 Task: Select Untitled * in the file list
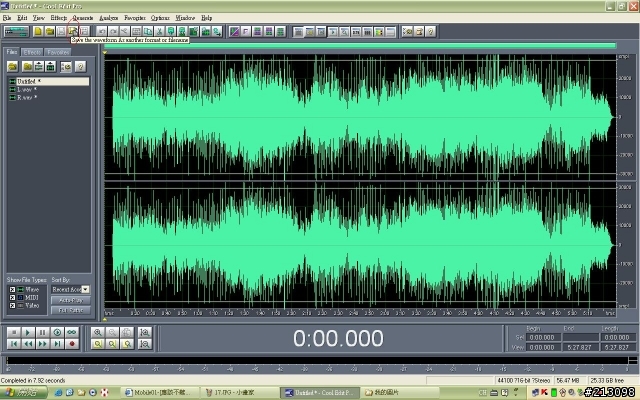(x=49, y=81)
